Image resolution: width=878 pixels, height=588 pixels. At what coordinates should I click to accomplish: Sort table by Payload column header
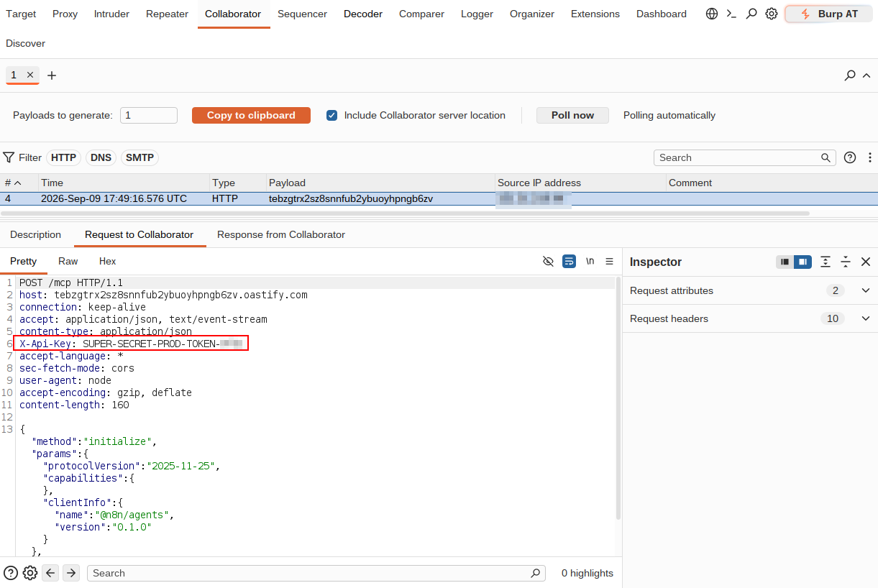(380, 183)
